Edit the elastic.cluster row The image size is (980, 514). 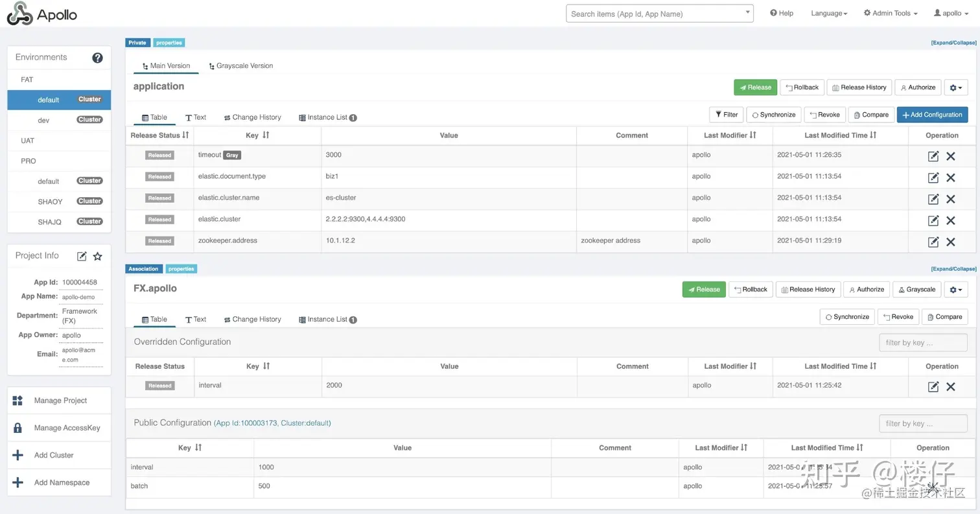(x=933, y=220)
